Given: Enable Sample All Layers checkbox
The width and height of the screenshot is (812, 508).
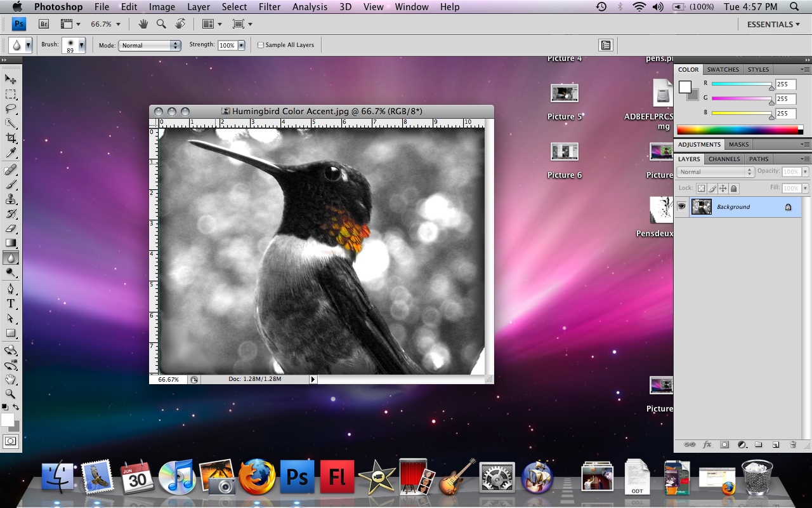Looking at the screenshot, I should click(x=261, y=45).
